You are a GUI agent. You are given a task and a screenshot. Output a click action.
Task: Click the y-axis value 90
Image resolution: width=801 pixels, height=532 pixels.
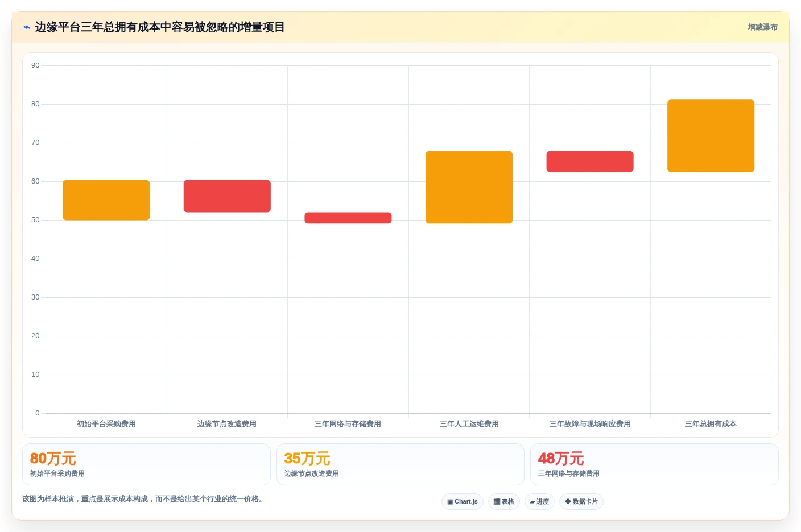(35, 65)
